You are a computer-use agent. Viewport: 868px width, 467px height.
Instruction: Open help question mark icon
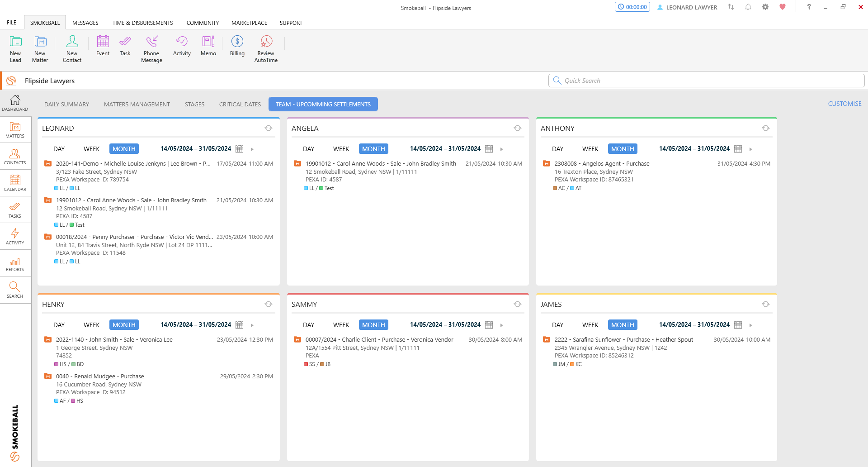(809, 7)
